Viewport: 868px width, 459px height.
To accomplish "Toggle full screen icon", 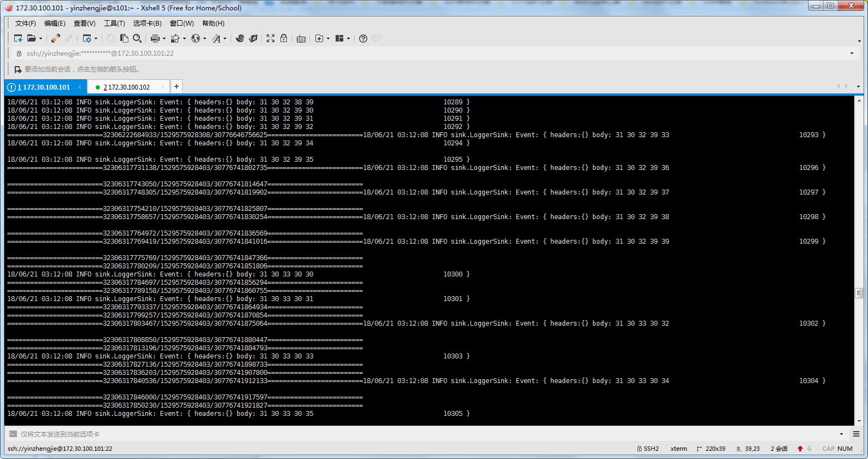I will (271, 38).
